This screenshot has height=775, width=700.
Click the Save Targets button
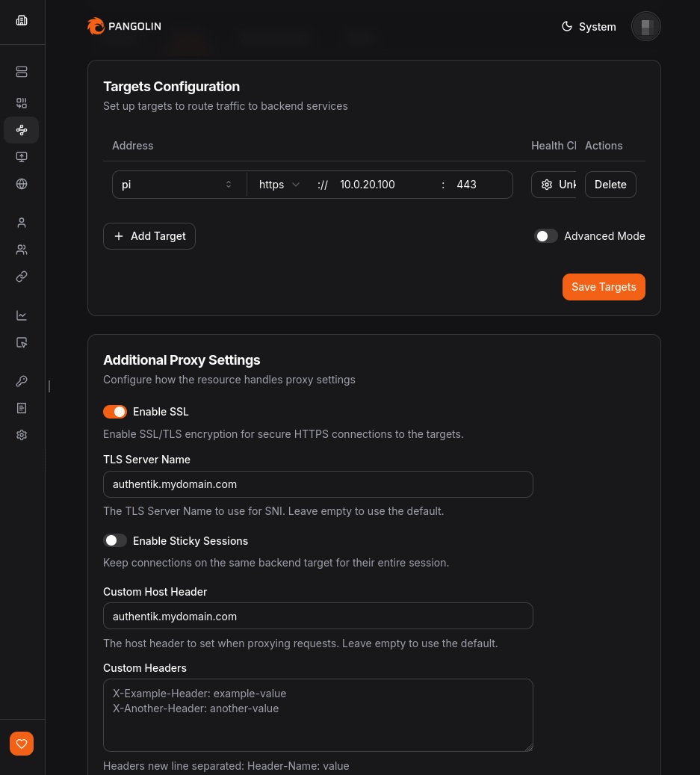pos(604,287)
